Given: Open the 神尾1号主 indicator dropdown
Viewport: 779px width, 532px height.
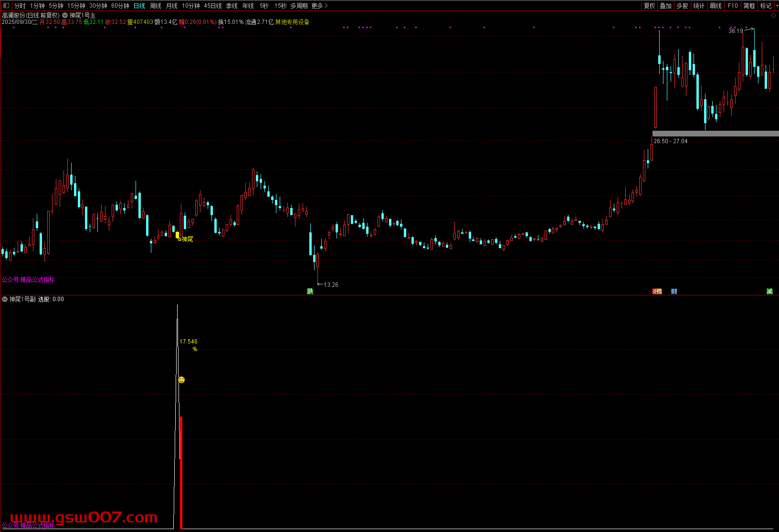Looking at the screenshot, I should click(x=65, y=15).
